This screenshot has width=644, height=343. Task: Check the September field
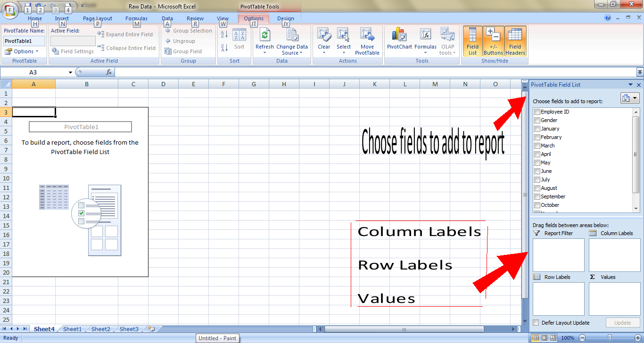click(x=537, y=197)
